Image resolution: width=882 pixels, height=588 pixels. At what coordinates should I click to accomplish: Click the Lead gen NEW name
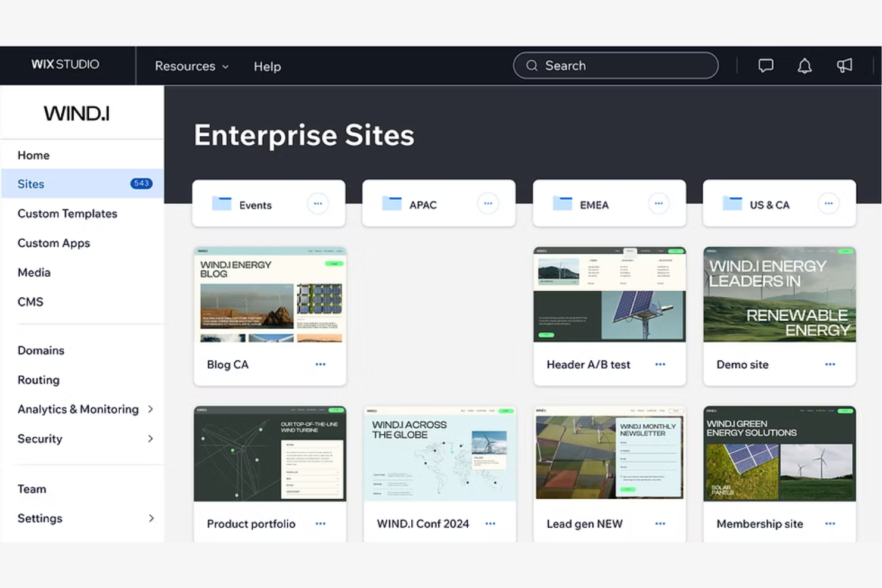pyautogui.click(x=585, y=524)
